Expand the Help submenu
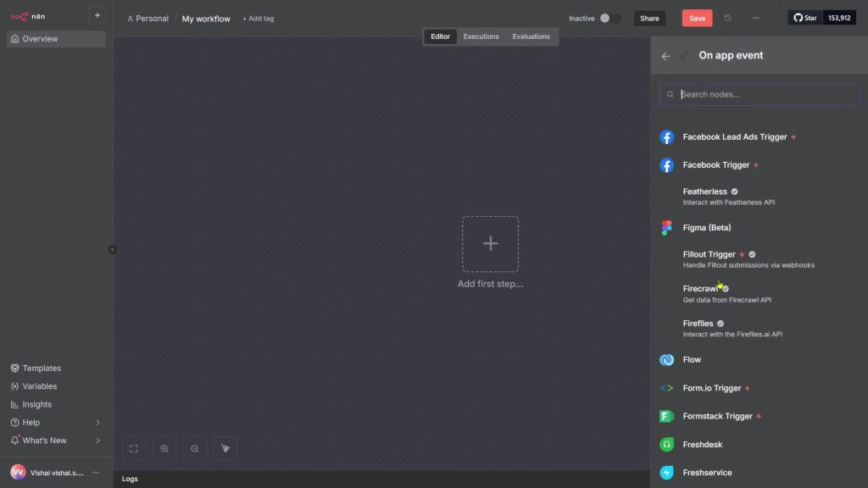Image resolution: width=868 pixels, height=488 pixels. [x=97, y=423]
